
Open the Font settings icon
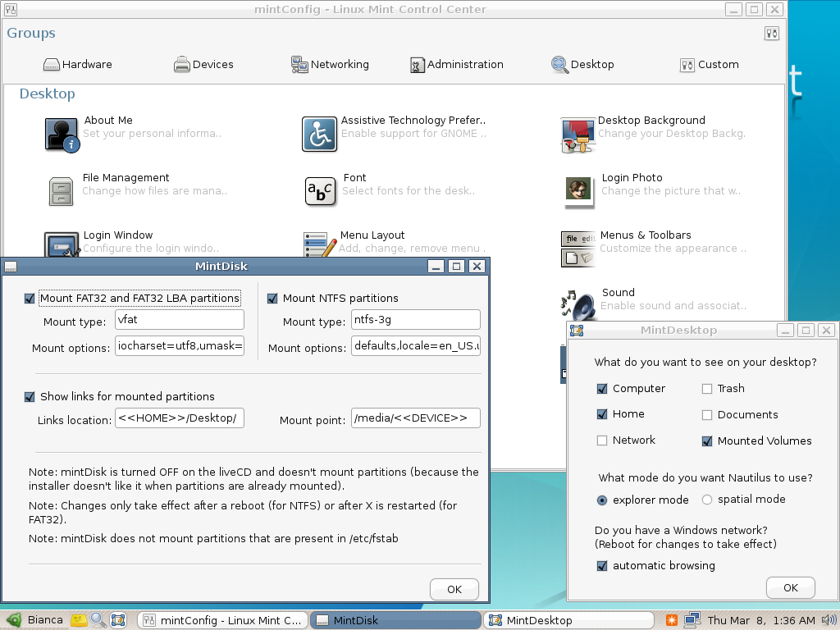(x=321, y=191)
